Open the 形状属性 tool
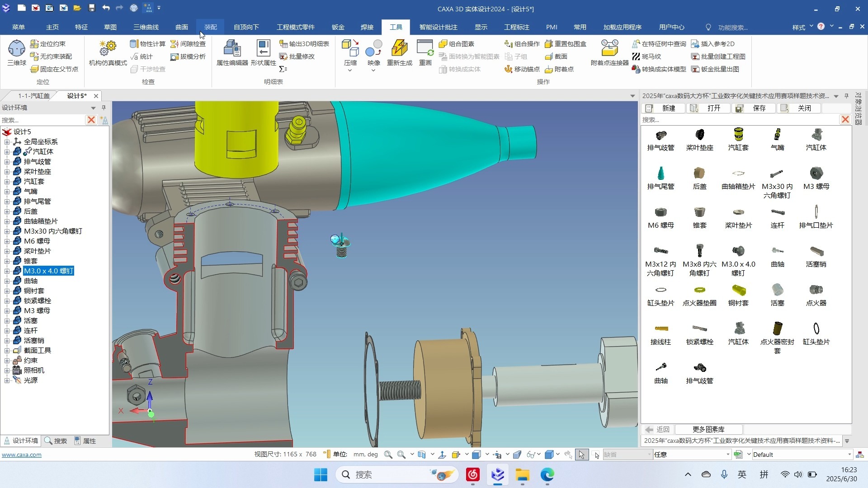The height and width of the screenshot is (488, 868). (263, 53)
